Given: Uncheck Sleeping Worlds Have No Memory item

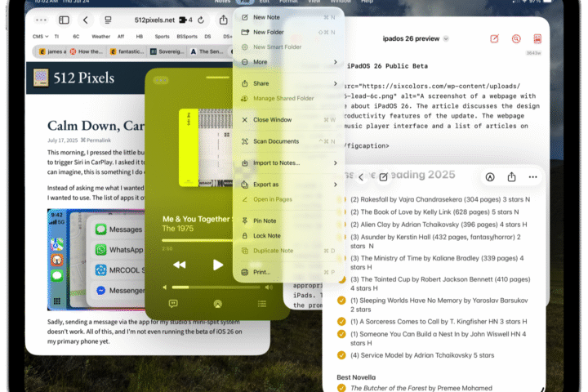Looking at the screenshot, I should click(341, 301).
